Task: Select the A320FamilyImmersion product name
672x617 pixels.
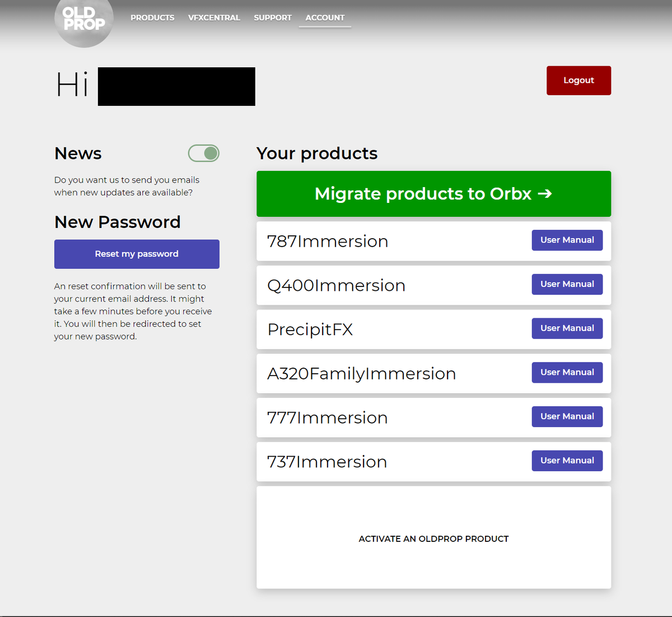Action: (362, 374)
